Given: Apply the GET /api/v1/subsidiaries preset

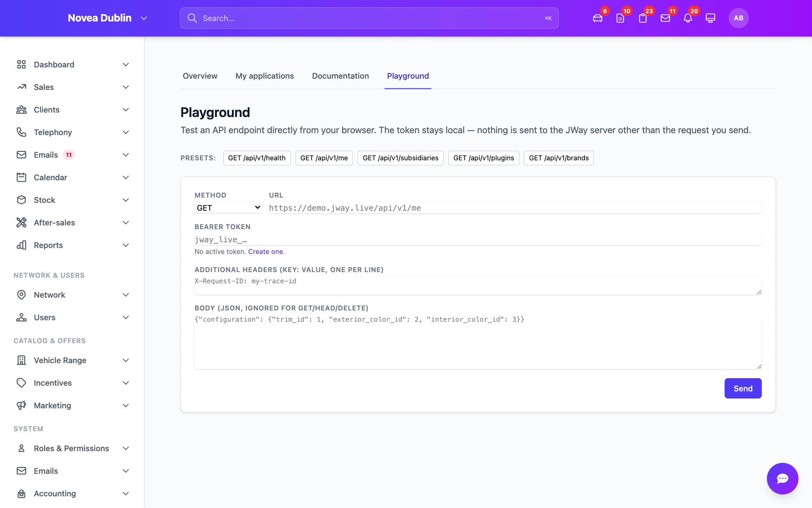Looking at the screenshot, I should (x=400, y=158).
